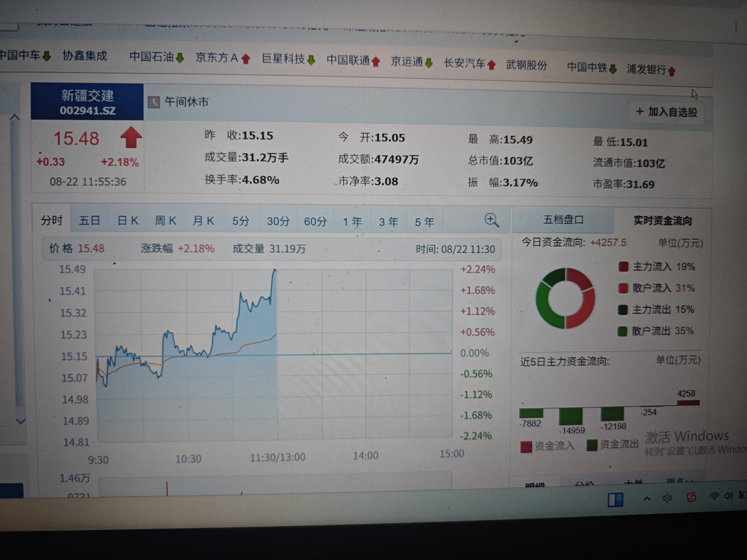Click the clock icon beside 午间休市
747x560 pixels.
click(154, 102)
